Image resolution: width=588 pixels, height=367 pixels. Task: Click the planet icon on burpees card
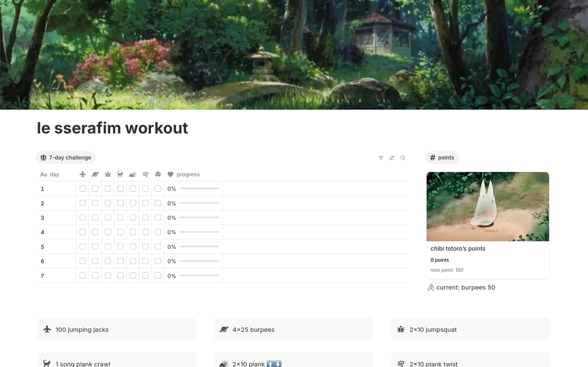(x=224, y=329)
